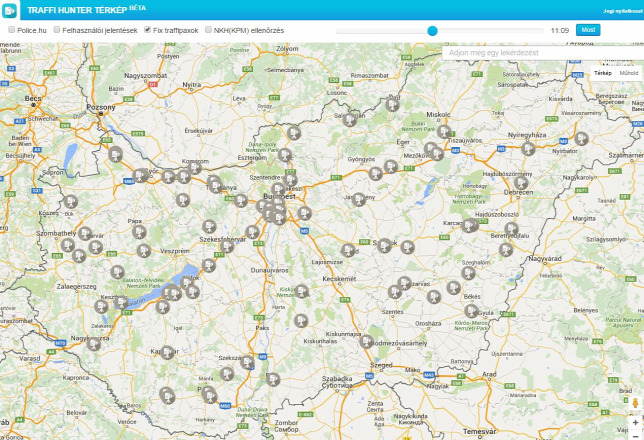Viewport: 644px width, 440px height.
Task: Select the camera marker at Kaposvár
Action: (167, 352)
